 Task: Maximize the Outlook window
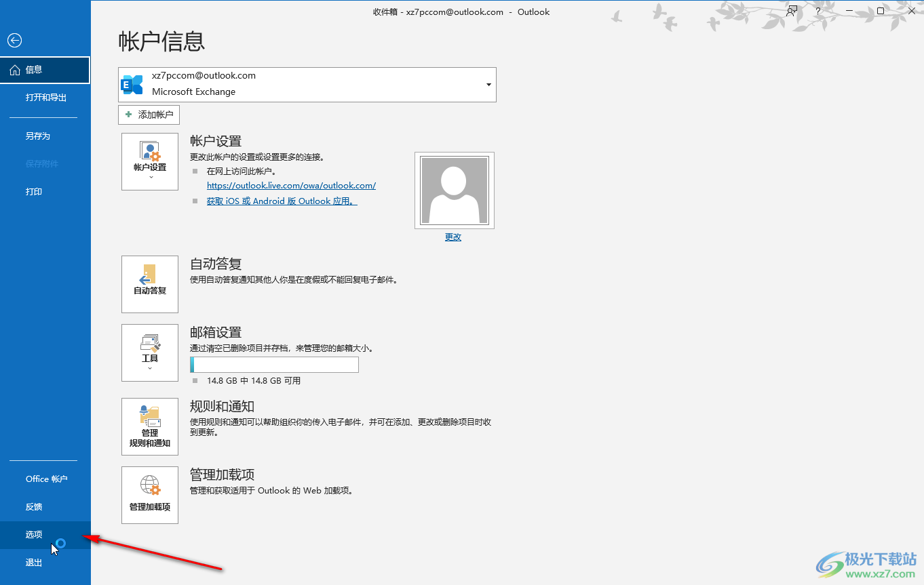tap(881, 12)
